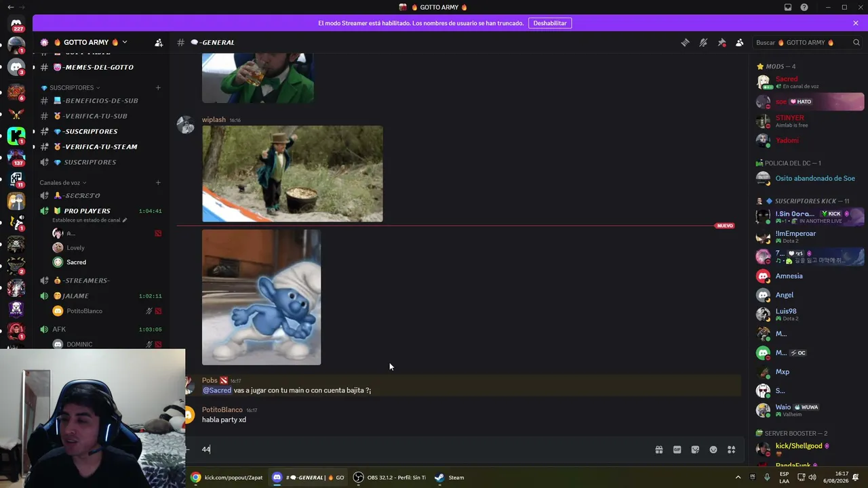
Task: Open the GIF picker icon
Action: pyautogui.click(x=677, y=449)
